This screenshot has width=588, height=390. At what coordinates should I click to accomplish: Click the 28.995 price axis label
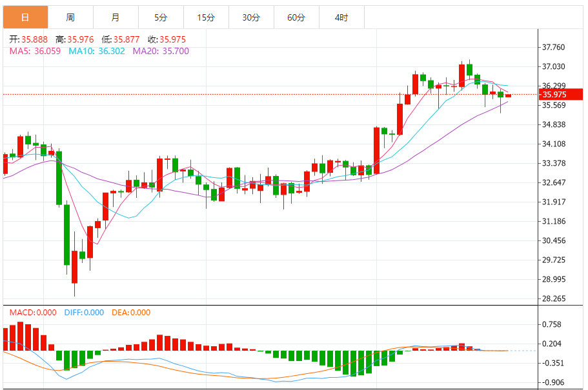pyautogui.click(x=554, y=280)
